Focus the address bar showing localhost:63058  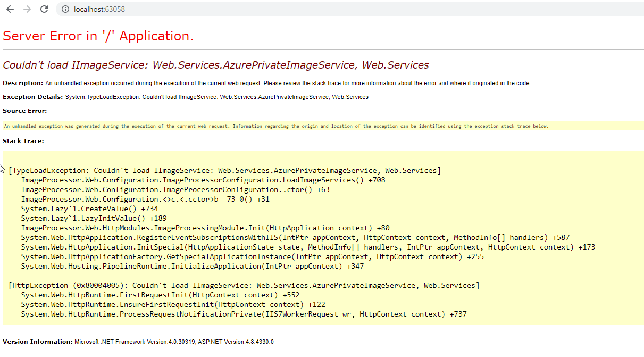[x=351, y=9]
